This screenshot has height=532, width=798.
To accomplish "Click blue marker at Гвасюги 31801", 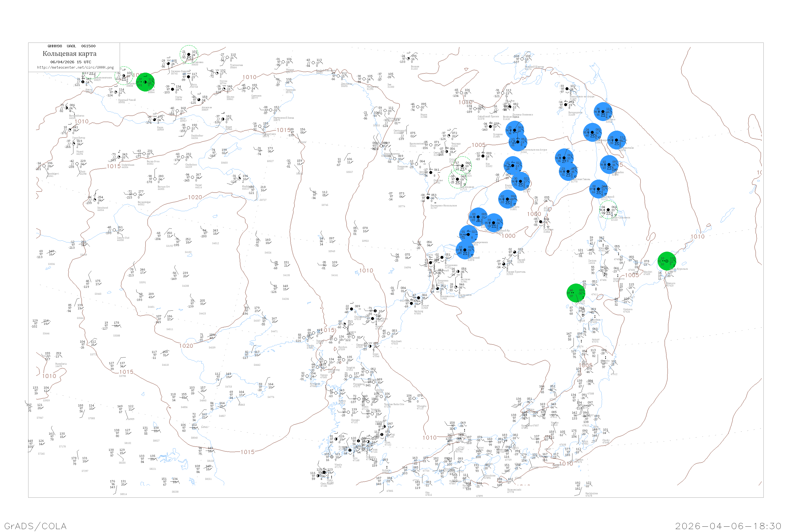I will tap(508, 199).
